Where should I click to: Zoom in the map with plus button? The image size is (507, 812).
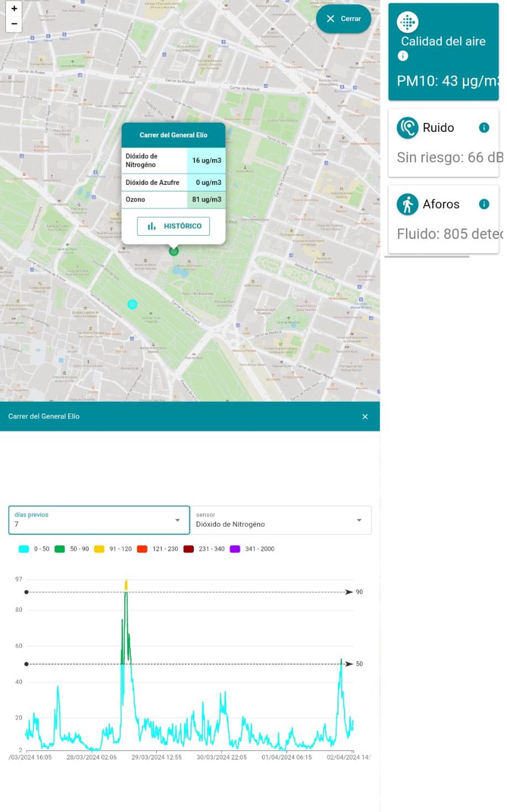(x=14, y=9)
